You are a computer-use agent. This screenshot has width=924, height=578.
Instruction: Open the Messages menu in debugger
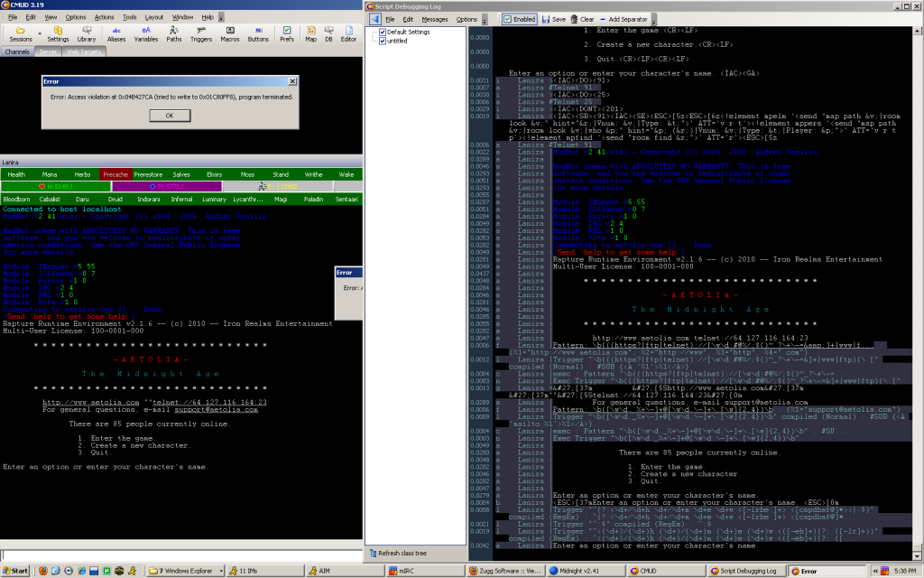pyautogui.click(x=434, y=19)
